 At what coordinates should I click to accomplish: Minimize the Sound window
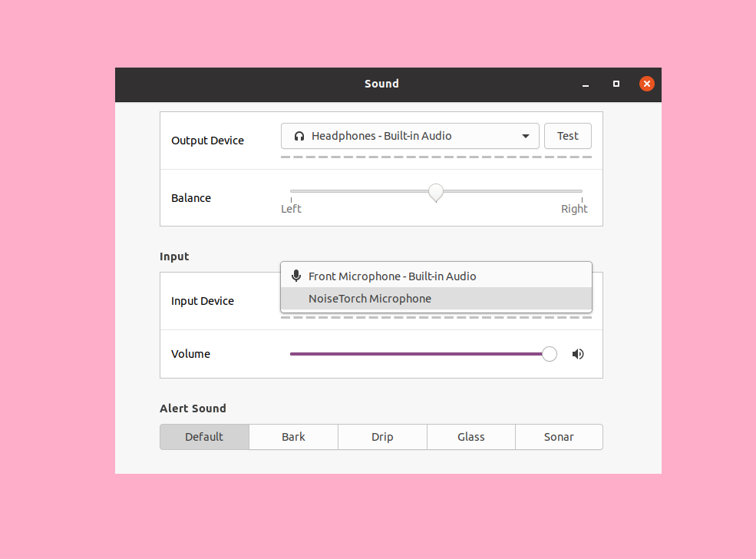[586, 84]
